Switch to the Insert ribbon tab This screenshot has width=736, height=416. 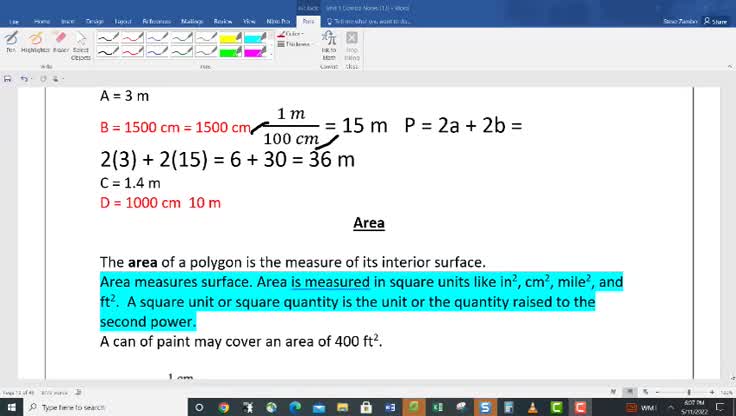click(x=68, y=22)
